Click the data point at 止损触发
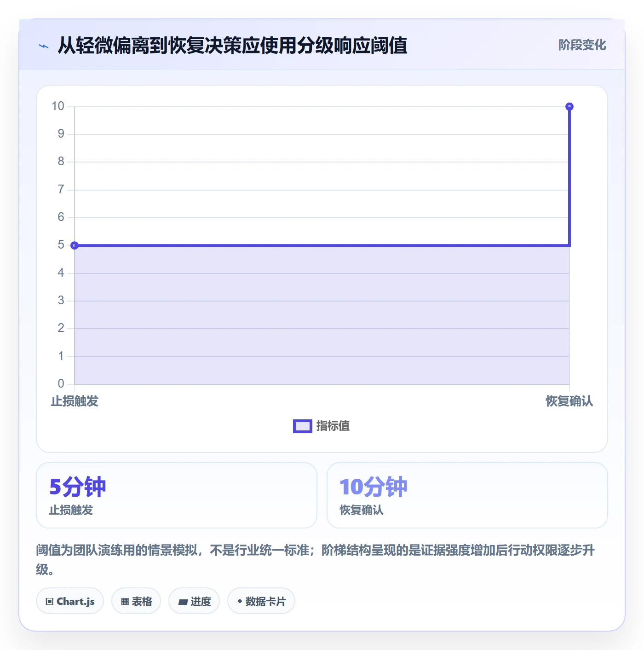This screenshot has height=650, width=644. [x=75, y=245]
